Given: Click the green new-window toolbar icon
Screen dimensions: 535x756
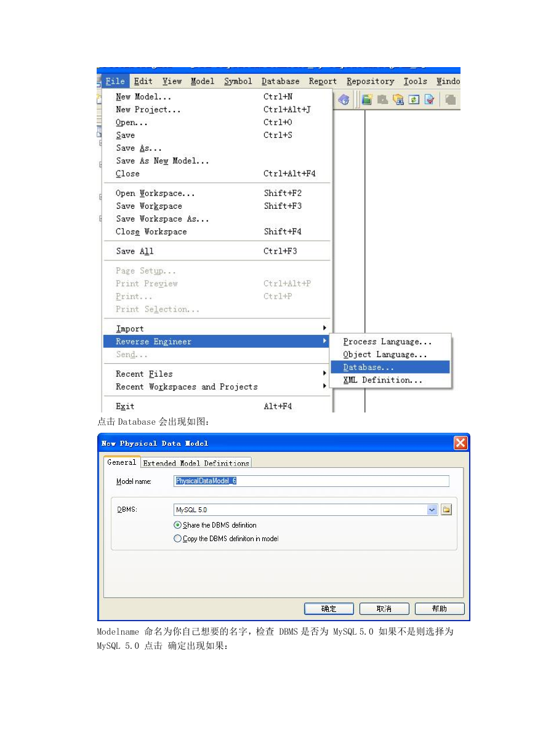Looking at the screenshot, I should tap(368, 100).
